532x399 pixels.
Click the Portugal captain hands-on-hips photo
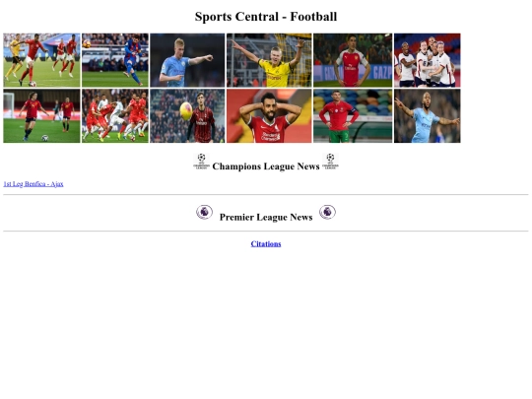[x=353, y=115]
